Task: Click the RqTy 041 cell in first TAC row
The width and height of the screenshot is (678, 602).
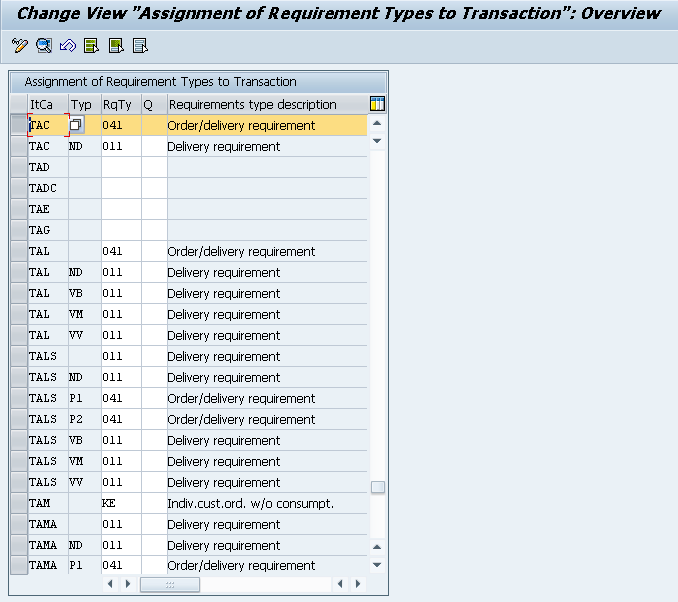Action: coord(122,125)
